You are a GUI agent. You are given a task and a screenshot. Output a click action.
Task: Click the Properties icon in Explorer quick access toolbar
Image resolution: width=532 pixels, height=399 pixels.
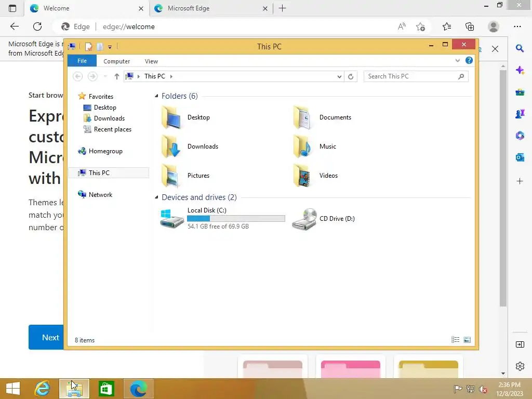(88, 47)
